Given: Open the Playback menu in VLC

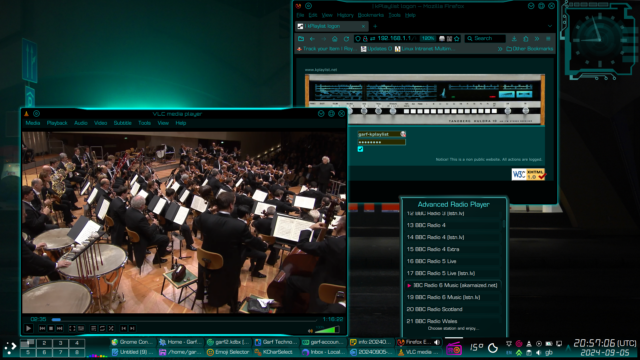Looking at the screenshot, I should pos(57,123).
